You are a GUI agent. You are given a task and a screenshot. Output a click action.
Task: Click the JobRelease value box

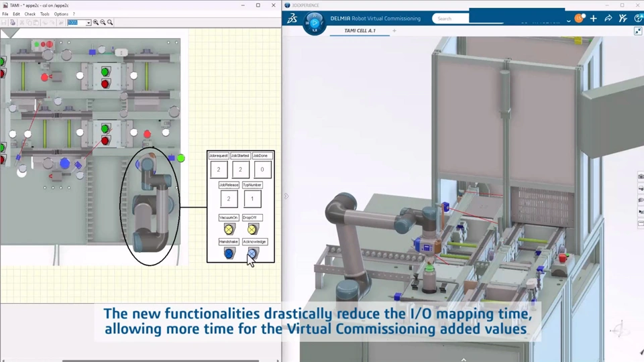[229, 198]
